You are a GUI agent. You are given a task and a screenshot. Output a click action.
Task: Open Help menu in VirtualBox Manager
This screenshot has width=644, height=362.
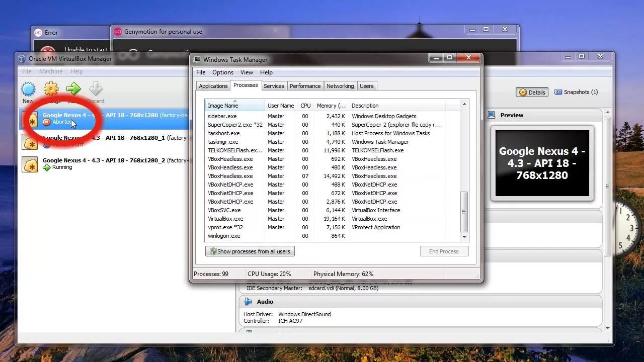76,71
